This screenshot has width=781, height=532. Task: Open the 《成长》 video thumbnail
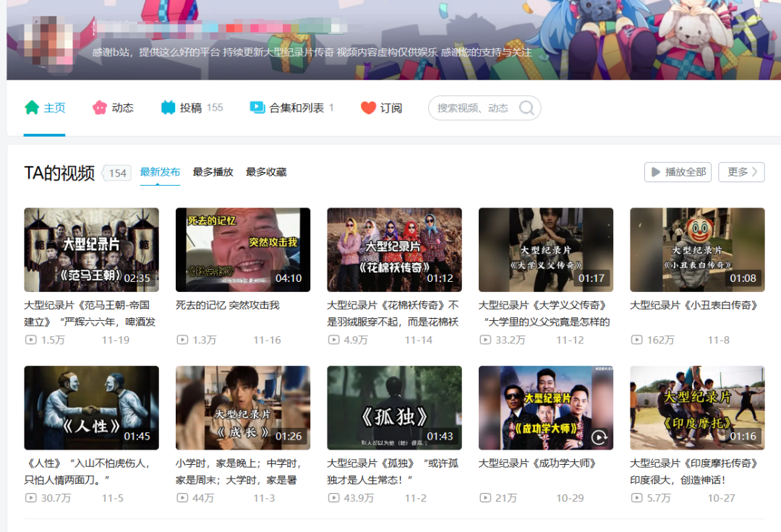pyautogui.click(x=243, y=408)
